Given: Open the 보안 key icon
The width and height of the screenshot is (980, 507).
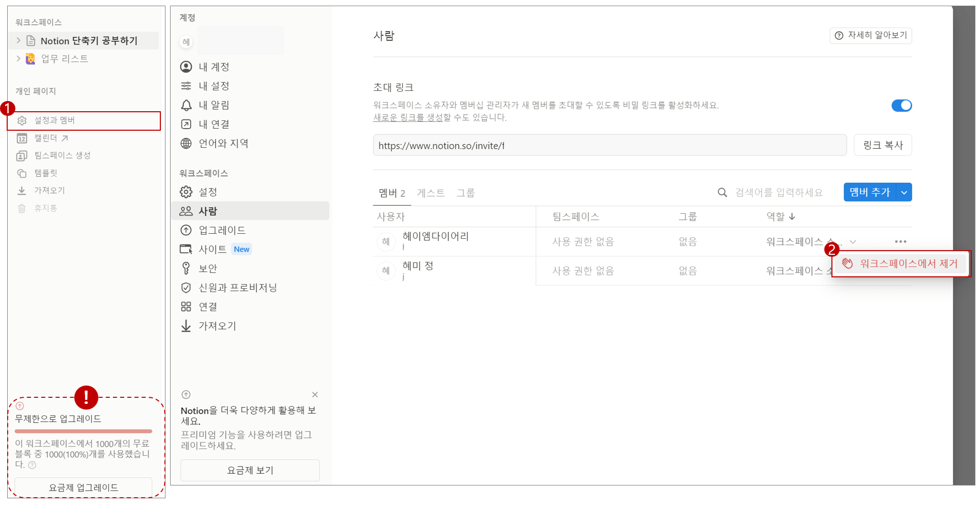Looking at the screenshot, I should click(x=186, y=268).
